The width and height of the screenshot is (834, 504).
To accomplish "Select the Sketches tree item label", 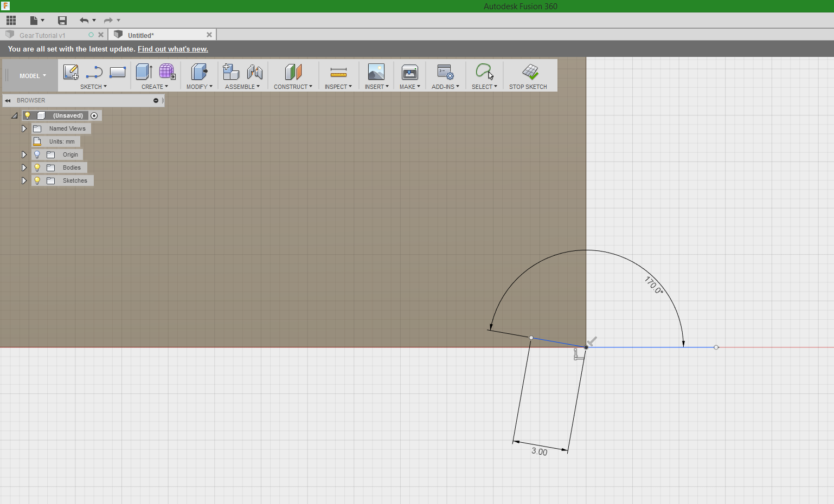I will (75, 180).
